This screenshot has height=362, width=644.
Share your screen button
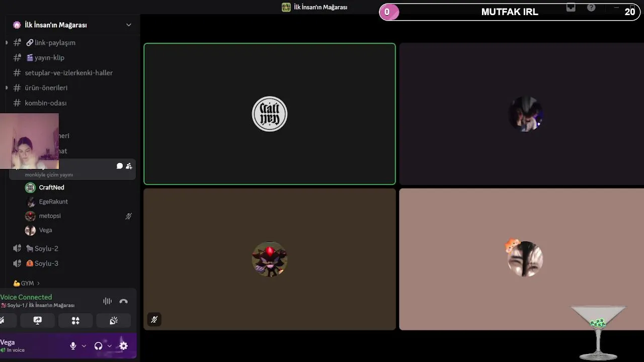click(38, 320)
